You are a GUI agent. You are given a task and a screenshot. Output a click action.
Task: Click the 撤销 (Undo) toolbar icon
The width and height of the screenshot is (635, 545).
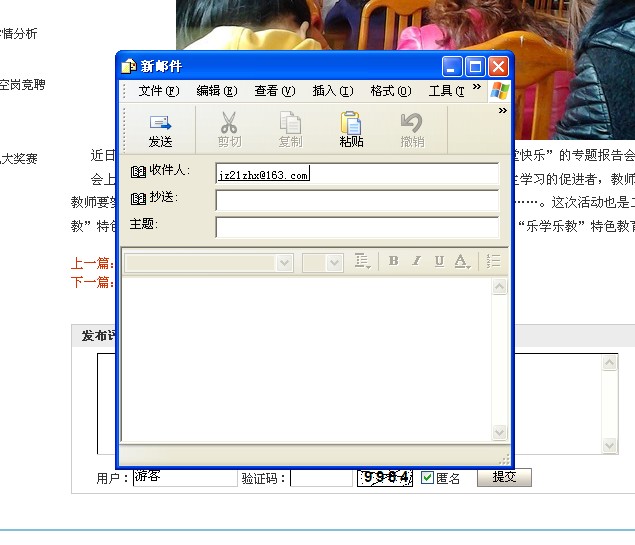point(412,129)
